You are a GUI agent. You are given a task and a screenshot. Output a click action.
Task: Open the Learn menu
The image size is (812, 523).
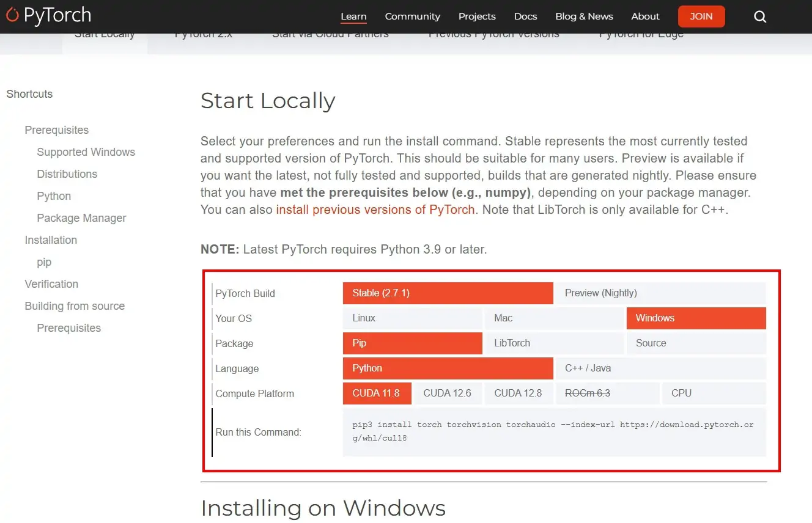[x=353, y=16]
